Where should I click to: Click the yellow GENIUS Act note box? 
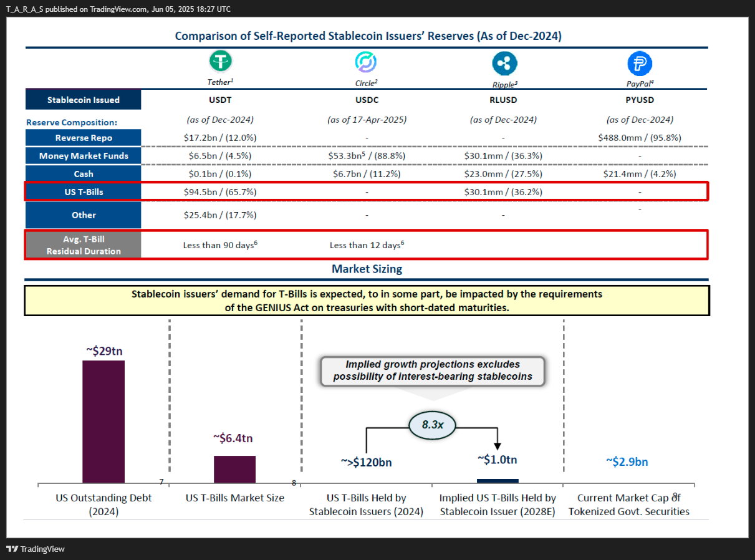(x=367, y=301)
